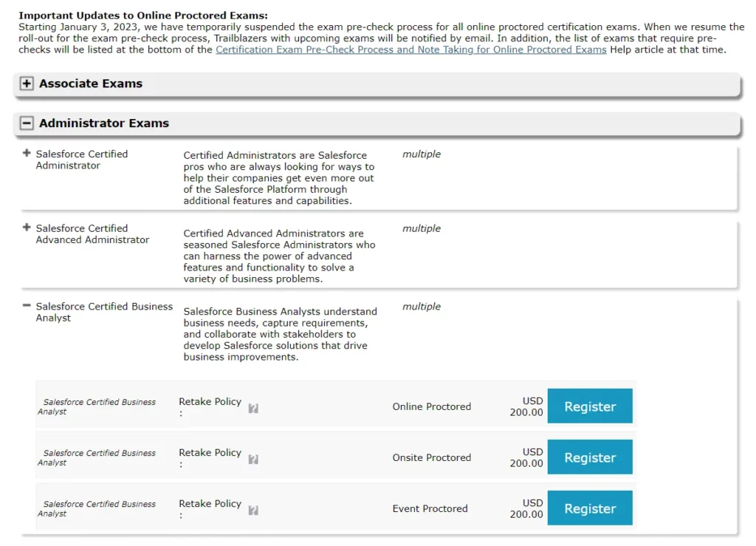
Task: Click the Salesforce Business Analysts description paragraph
Action: pos(280,334)
